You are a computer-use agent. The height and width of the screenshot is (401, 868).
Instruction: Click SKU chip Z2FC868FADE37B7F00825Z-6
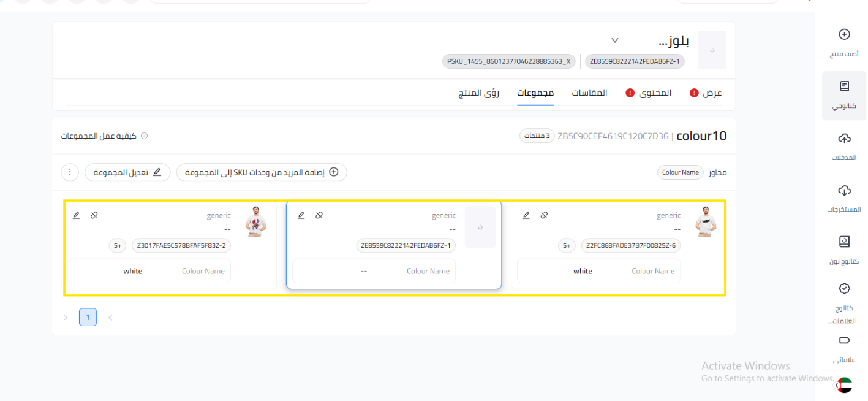click(x=631, y=246)
